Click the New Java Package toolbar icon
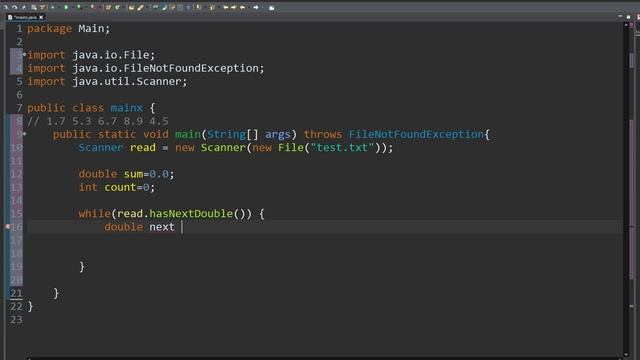This screenshot has width=640, height=360. 108,7
